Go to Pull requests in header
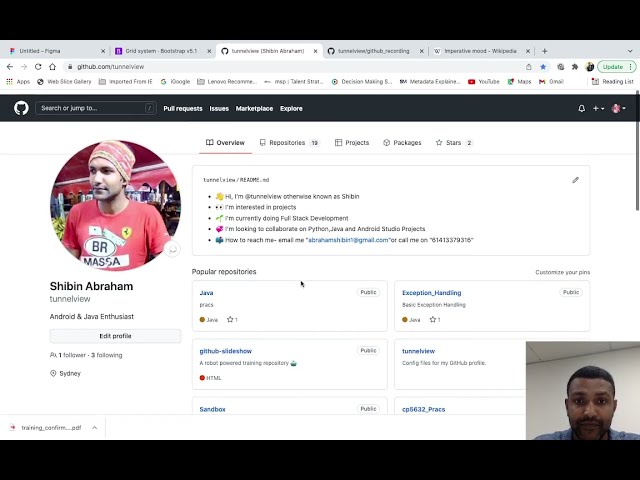This screenshot has height=480, width=640. 183,108
